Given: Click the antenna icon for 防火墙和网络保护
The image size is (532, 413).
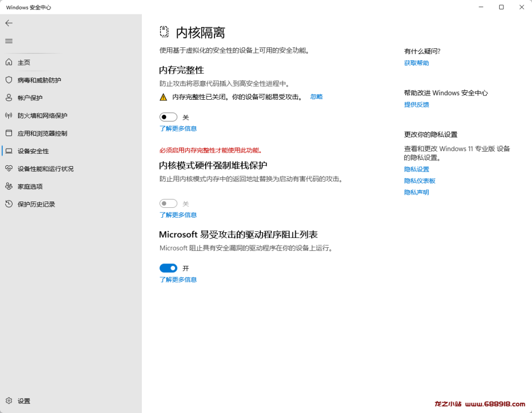Looking at the screenshot, I should coord(9,115).
